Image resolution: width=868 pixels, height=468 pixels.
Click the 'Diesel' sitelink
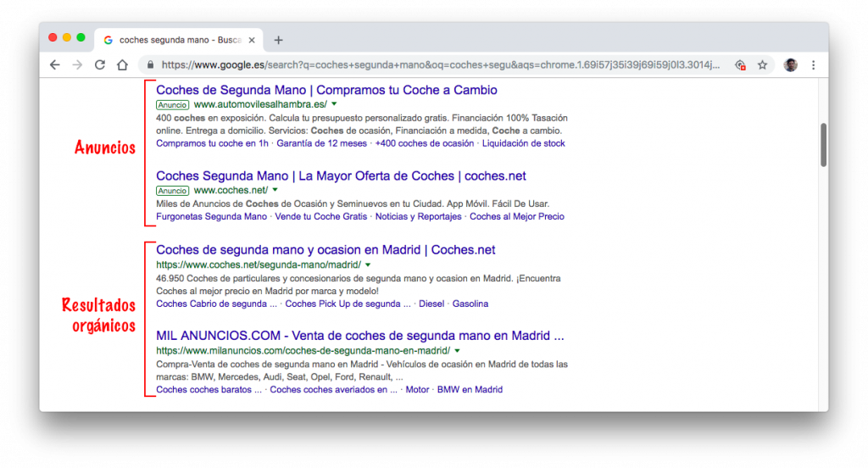[x=431, y=304]
